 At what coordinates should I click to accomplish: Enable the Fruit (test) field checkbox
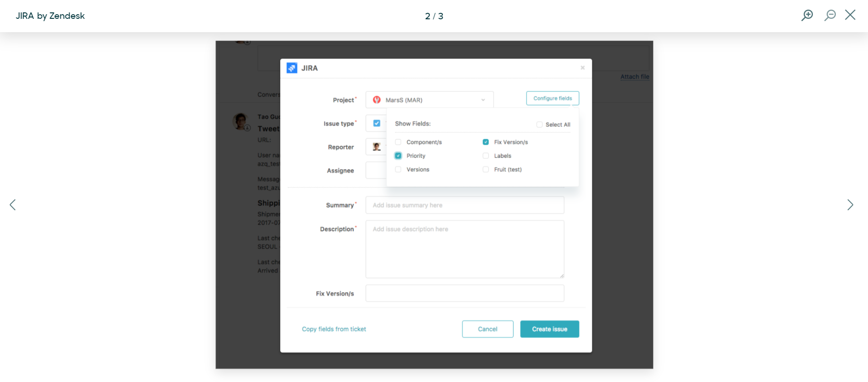click(x=485, y=169)
